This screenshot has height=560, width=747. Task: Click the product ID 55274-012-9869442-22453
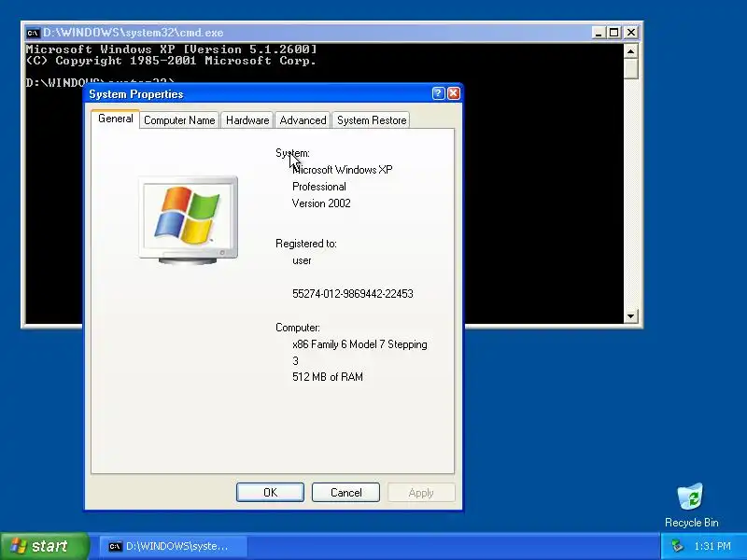[353, 294]
